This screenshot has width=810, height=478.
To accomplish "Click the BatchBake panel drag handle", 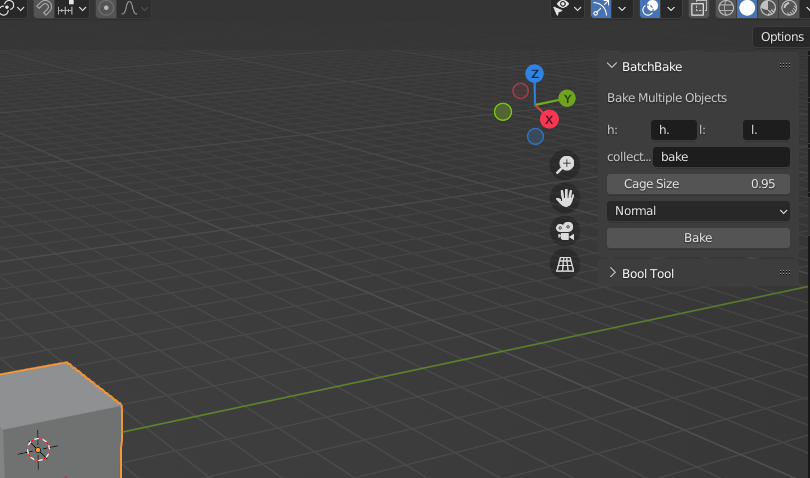I will click(x=785, y=66).
